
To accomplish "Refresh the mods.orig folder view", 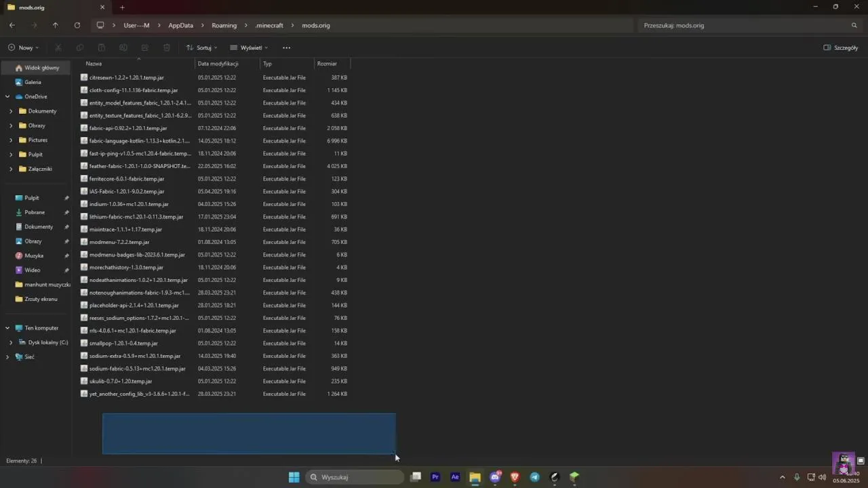I will (x=77, y=25).
